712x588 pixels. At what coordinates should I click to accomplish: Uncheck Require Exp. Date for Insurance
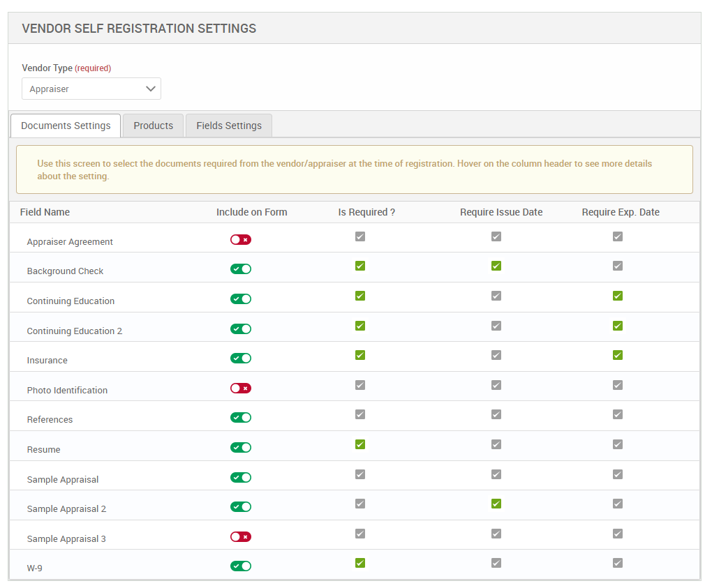point(618,355)
